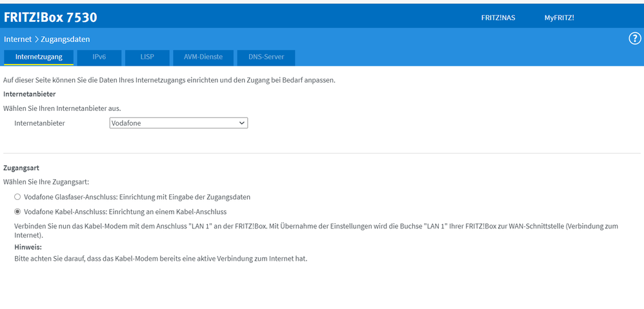Image resolution: width=644 pixels, height=309 pixels.
Task: Click the FRITZ!Box 7530 logo title
Action: (50, 17)
